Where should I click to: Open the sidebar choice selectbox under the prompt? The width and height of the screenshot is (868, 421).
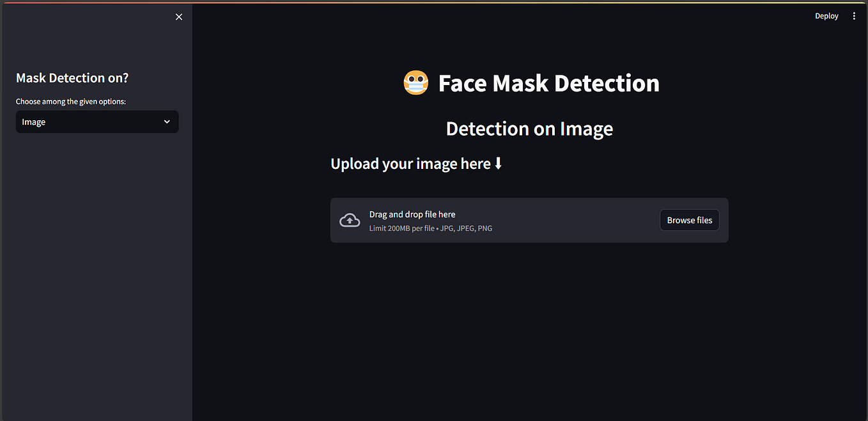click(x=97, y=122)
